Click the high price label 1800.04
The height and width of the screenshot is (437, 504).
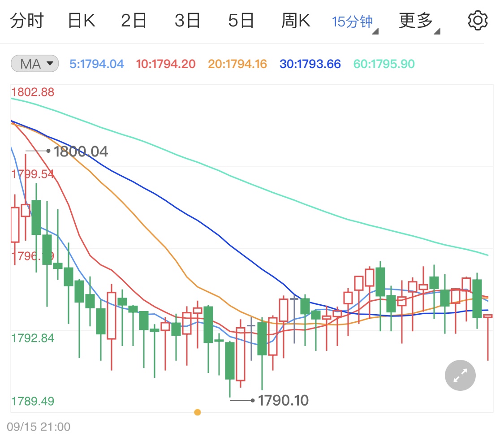81,151
